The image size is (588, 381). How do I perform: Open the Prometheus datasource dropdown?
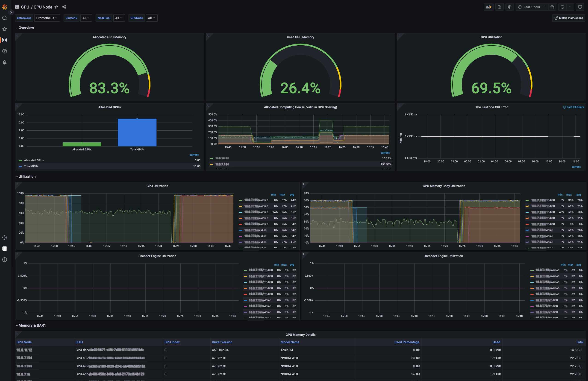tap(47, 18)
